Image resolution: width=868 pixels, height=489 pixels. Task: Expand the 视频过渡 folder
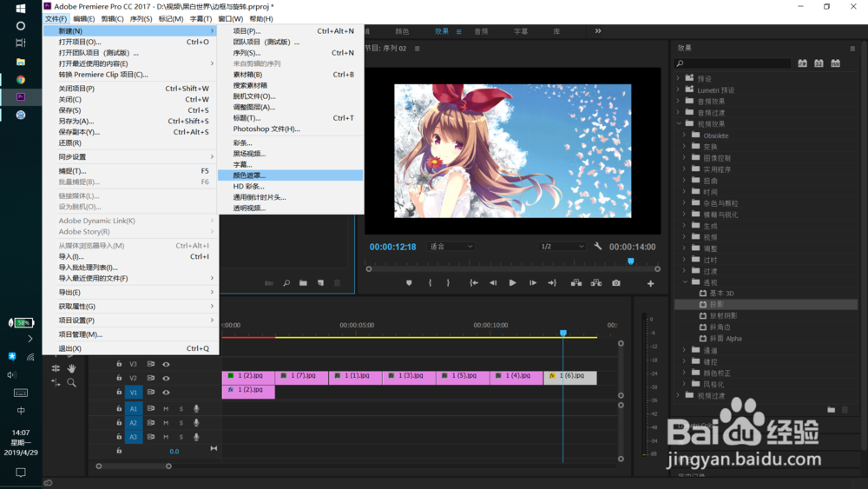[x=678, y=395]
